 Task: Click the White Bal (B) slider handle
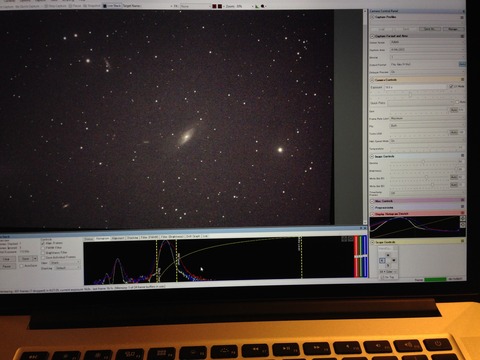[433, 184]
